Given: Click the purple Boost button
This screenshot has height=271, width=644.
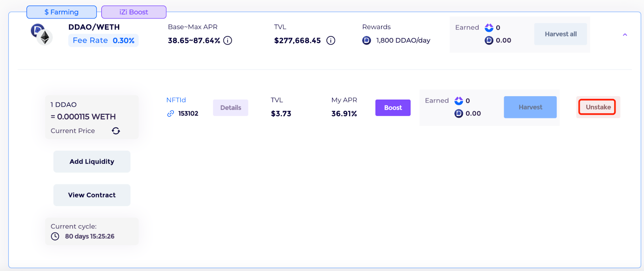Looking at the screenshot, I should pyautogui.click(x=393, y=108).
